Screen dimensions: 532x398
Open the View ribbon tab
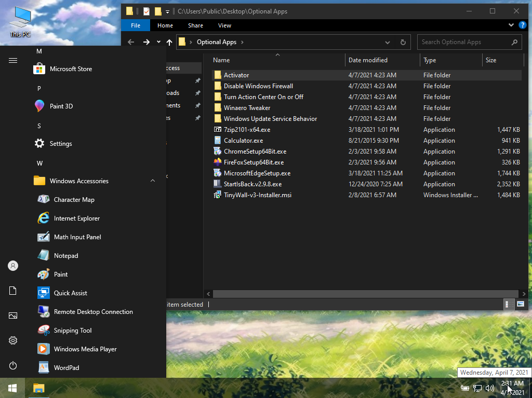pos(224,25)
